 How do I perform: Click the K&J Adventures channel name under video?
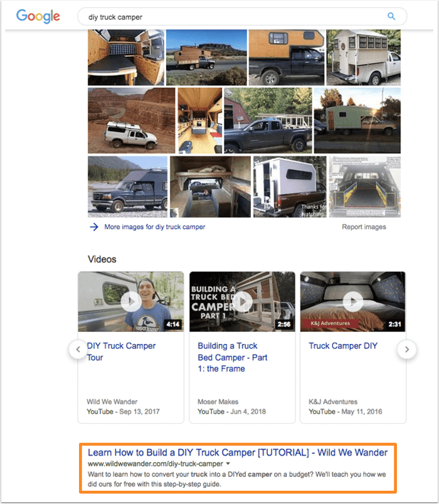pyautogui.click(x=333, y=402)
